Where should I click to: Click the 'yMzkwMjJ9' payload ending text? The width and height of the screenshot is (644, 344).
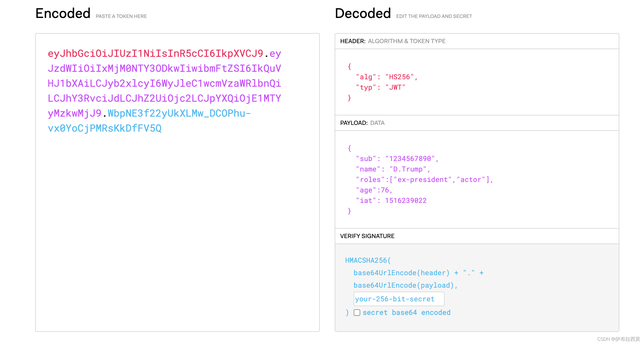pyautogui.click(x=74, y=113)
